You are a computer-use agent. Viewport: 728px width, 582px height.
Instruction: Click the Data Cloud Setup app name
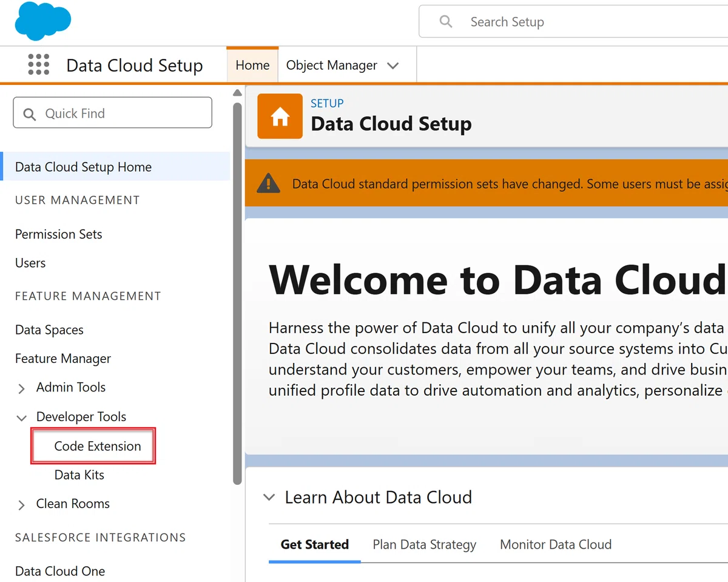pyautogui.click(x=135, y=66)
